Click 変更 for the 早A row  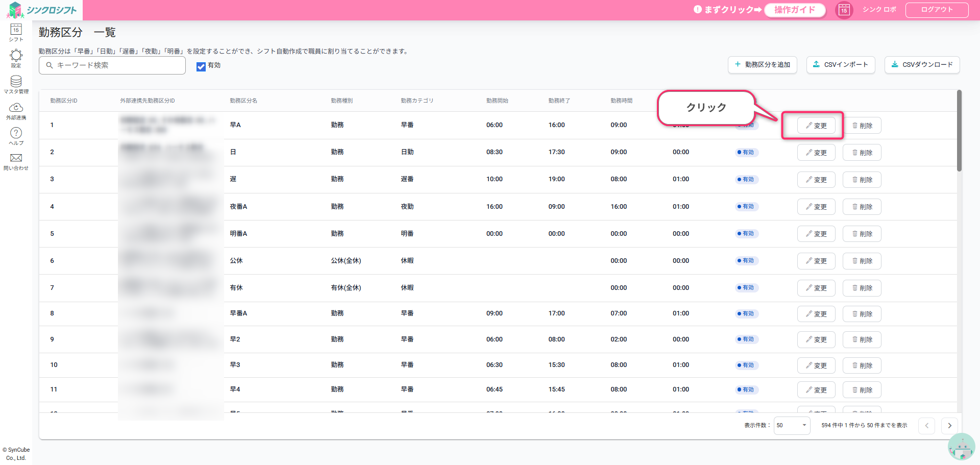click(816, 126)
